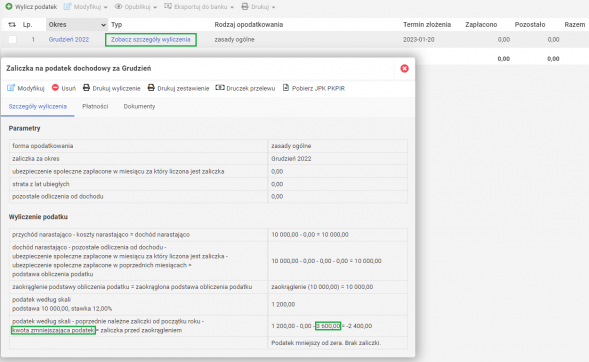This screenshot has height=362, width=589.
Task: Tick the checkbox for row Grudzień 2022
Action: [12, 39]
